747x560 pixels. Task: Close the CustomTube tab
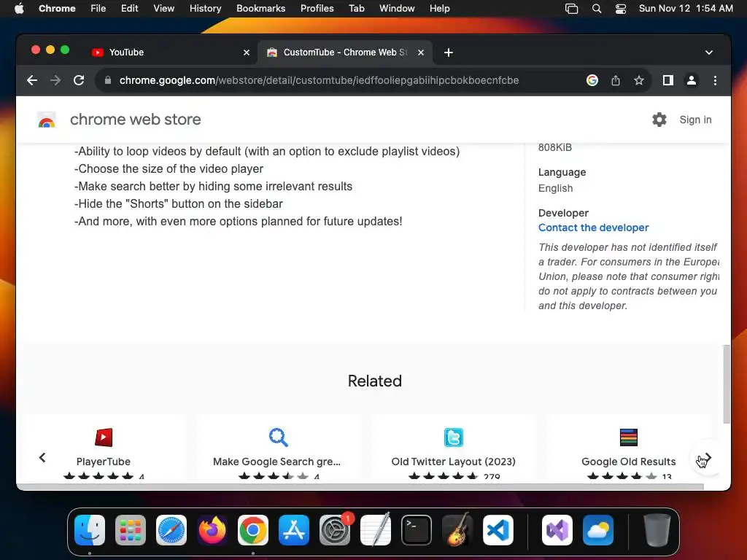421,52
